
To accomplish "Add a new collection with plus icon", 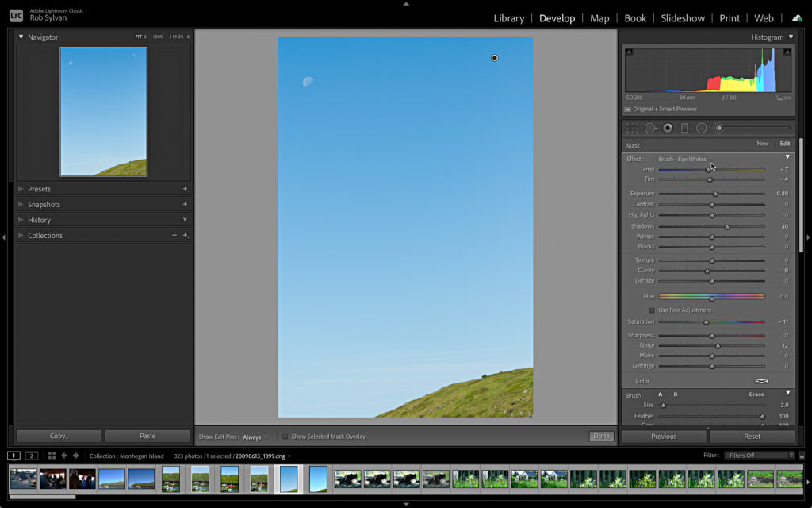I will (x=185, y=235).
